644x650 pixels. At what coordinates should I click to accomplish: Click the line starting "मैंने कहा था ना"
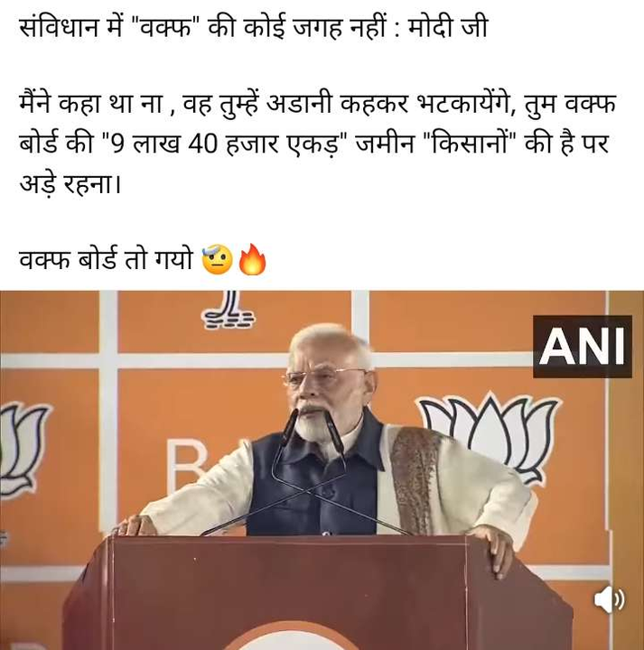pyautogui.click(x=318, y=105)
